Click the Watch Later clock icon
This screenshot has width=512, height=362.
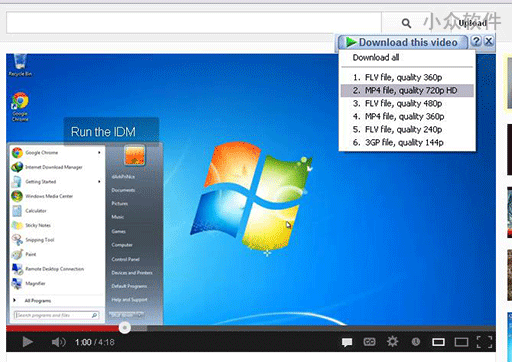pos(415,342)
